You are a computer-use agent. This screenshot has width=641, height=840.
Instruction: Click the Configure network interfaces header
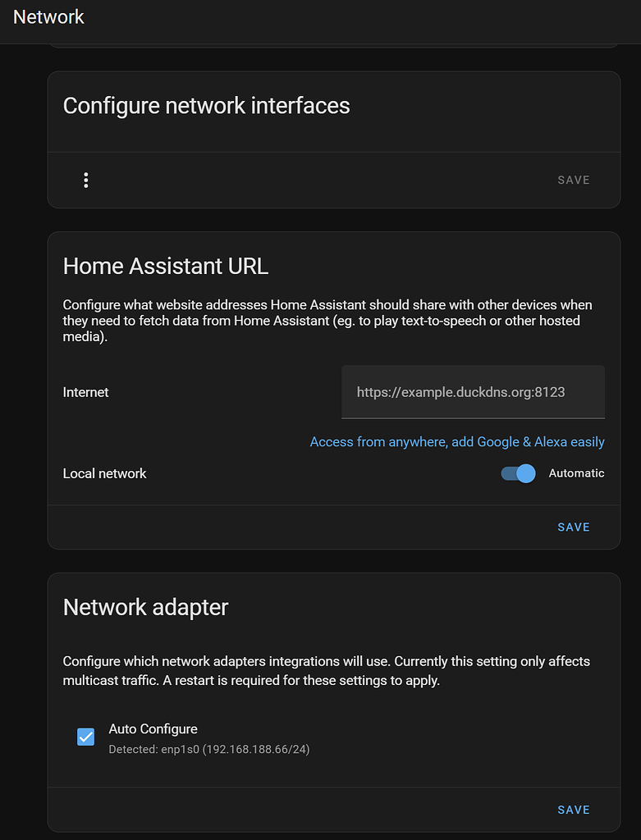tap(206, 105)
